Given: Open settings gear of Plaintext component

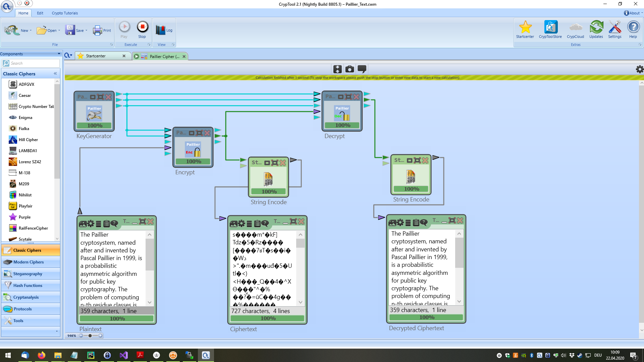Looking at the screenshot, I should [91, 224].
